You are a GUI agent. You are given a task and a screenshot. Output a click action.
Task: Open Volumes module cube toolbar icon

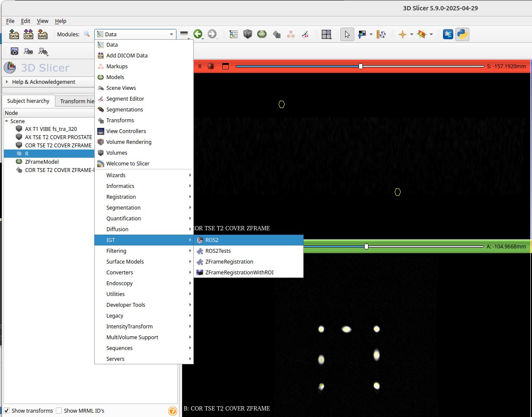(247, 34)
